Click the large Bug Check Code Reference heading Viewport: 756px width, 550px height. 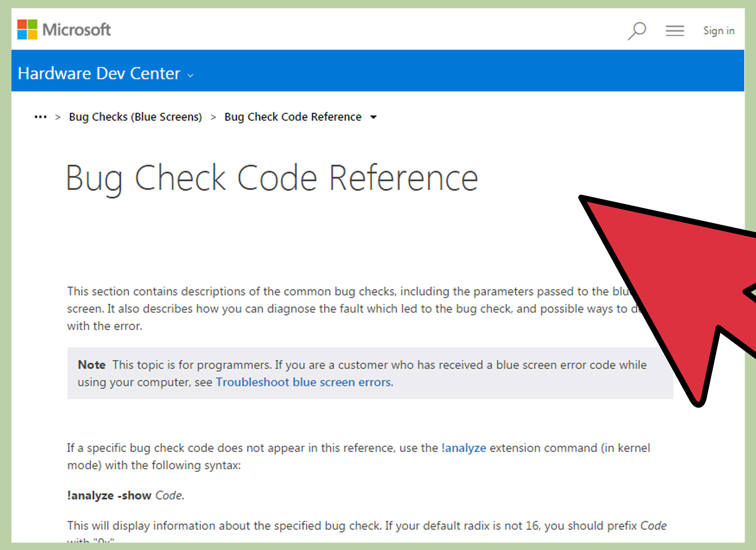[x=272, y=178]
